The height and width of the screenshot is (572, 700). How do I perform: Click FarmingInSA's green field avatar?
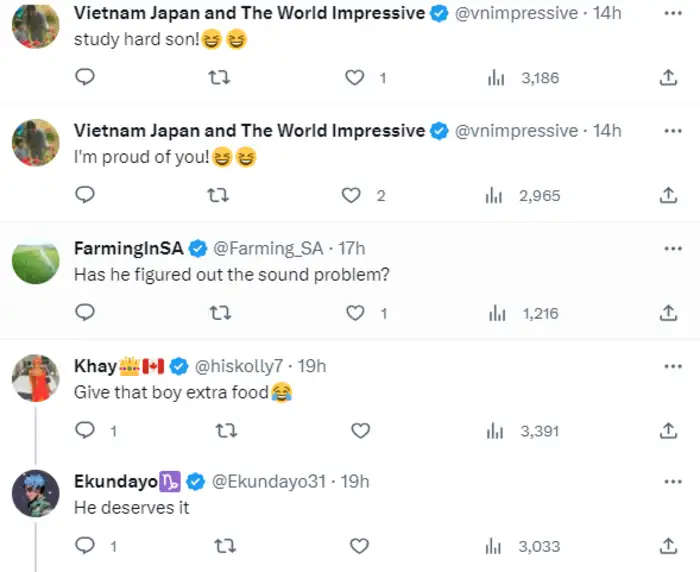35,264
